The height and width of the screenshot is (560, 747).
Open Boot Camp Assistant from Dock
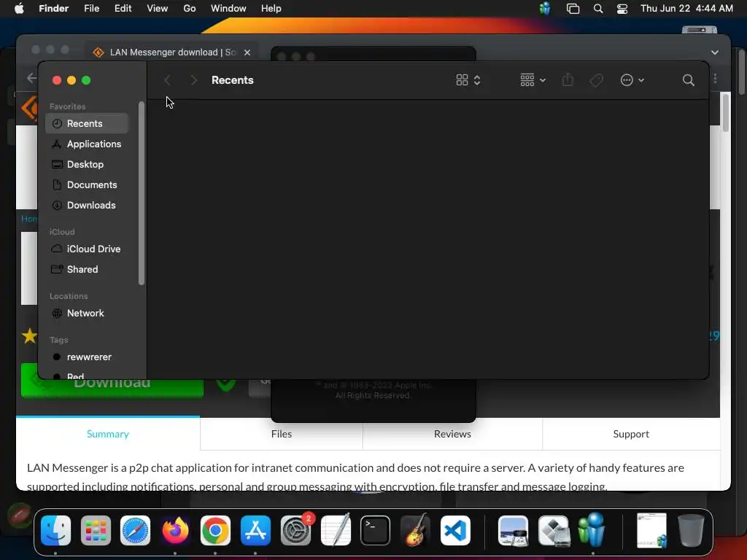pos(553,531)
